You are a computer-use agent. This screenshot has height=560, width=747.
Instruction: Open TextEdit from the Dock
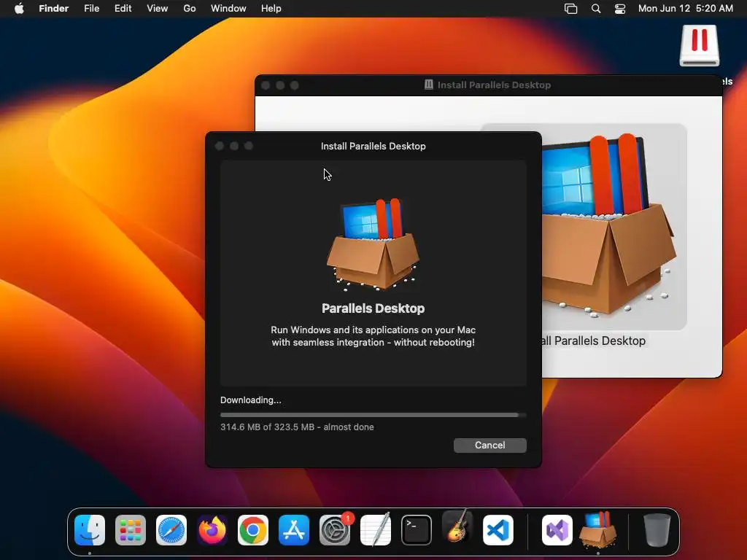376,530
